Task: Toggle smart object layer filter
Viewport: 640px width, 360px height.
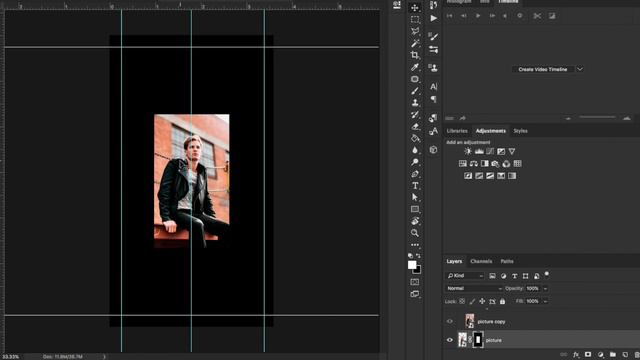Action: (x=536, y=276)
